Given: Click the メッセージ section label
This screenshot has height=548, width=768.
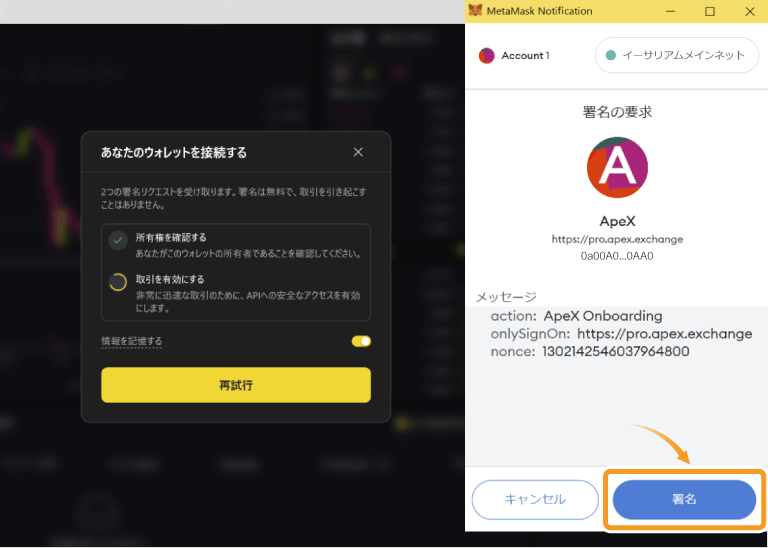Looking at the screenshot, I should [506, 297].
